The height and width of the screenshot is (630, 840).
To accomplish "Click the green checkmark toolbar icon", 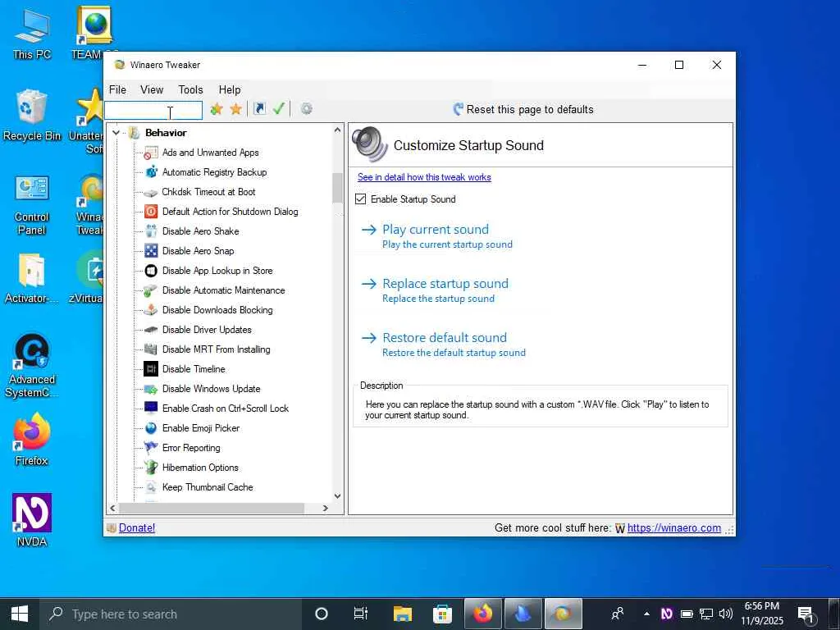I will (279, 109).
